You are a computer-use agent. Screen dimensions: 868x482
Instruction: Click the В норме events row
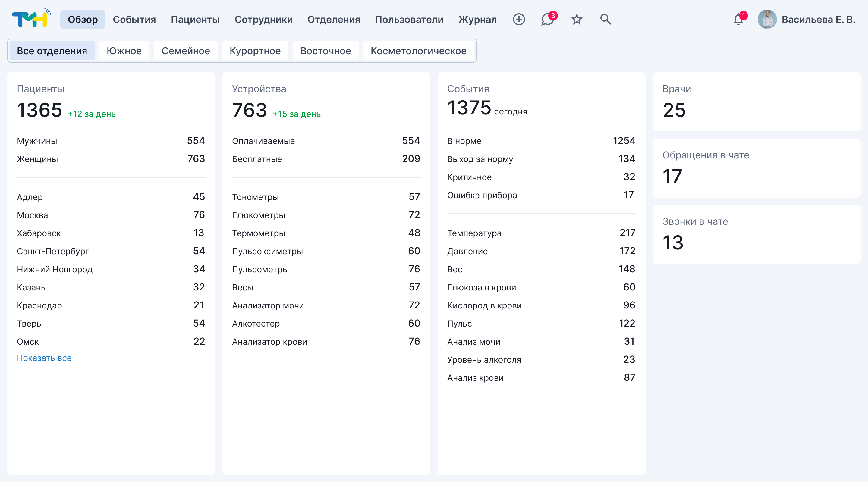coord(541,141)
